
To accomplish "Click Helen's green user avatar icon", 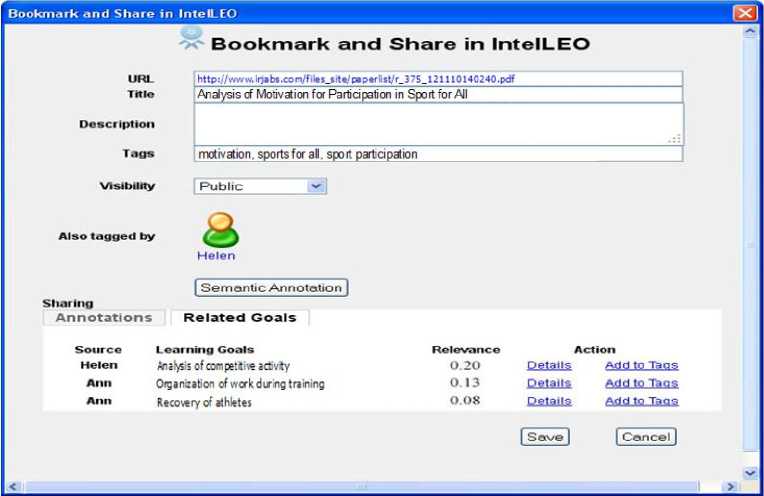I will click(x=221, y=229).
